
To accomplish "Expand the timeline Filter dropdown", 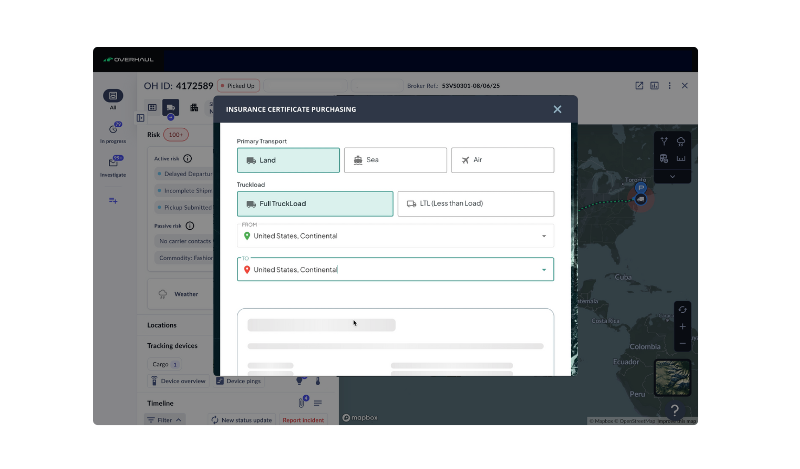I will click(x=165, y=420).
